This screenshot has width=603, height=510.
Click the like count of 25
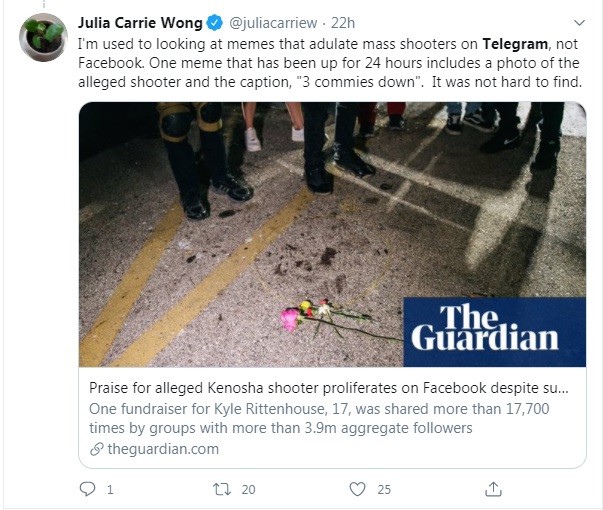[384, 490]
